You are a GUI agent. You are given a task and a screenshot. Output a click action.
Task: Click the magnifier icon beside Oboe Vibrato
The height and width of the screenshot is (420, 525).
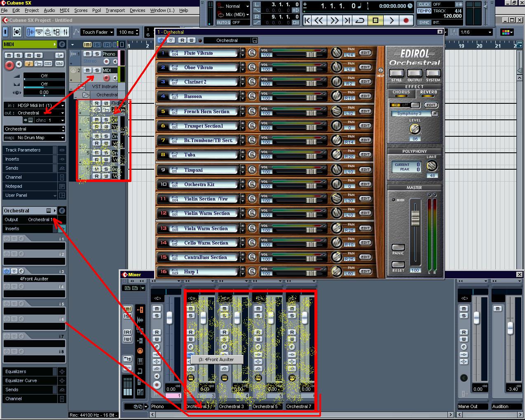[252, 68]
